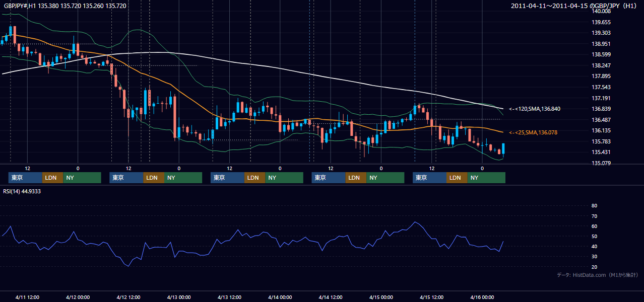Click the 4/11 12:00 time axis label

click(x=27, y=297)
